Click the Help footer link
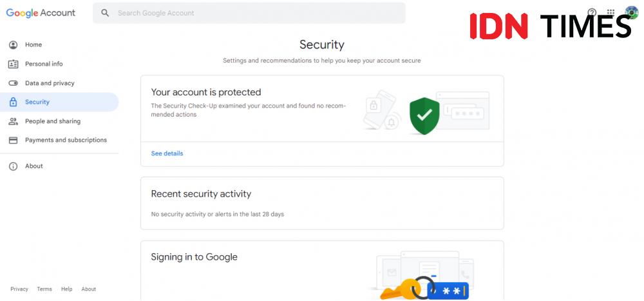This screenshot has height=301, width=644. point(66,289)
